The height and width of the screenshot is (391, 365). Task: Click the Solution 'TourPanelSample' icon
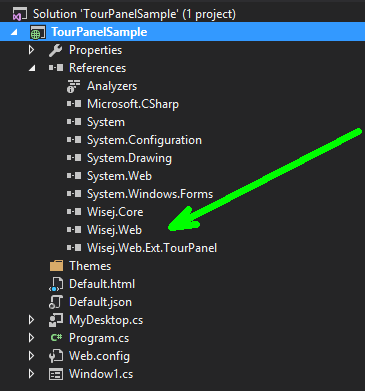click(20, 14)
